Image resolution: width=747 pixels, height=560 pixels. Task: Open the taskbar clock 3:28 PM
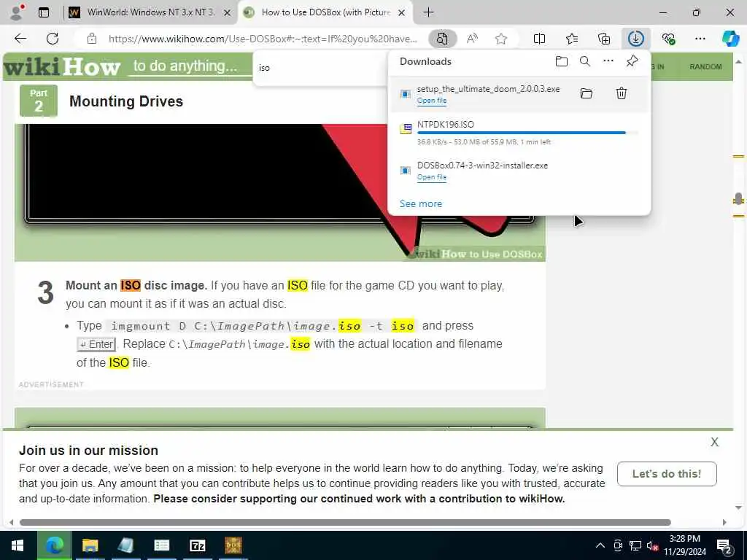685,545
